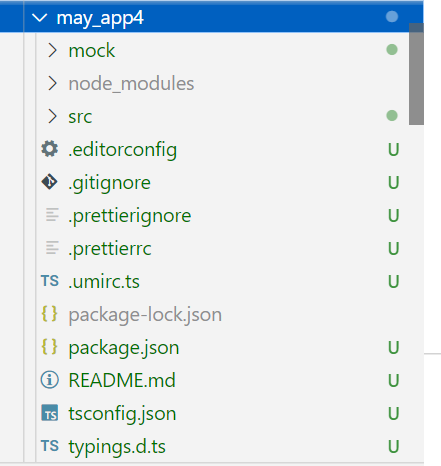Viewport: 441px width, 466px height.
Task: Open the typings.d.ts file
Action: pos(117,447)
